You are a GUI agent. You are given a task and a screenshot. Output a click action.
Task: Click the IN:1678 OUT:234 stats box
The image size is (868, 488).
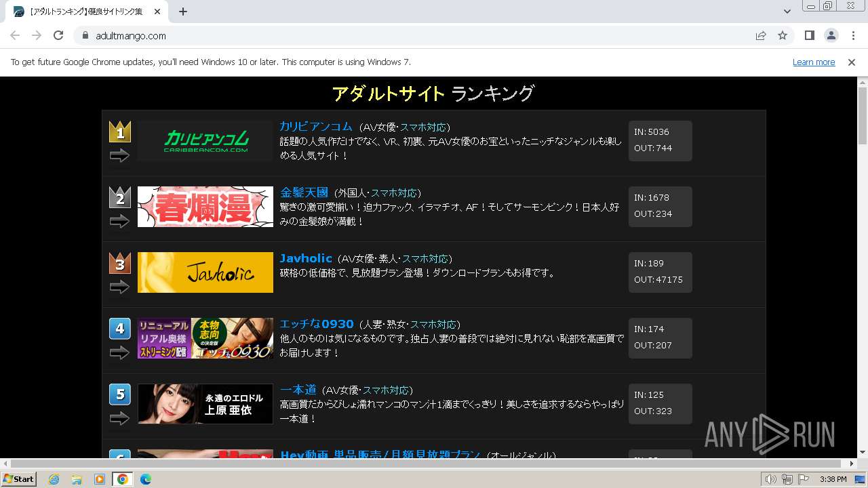pyautogui.click(x=660, y=207)
